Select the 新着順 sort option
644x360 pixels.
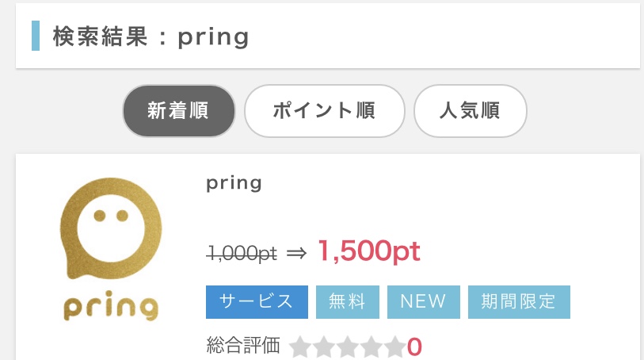pos(179,111)
